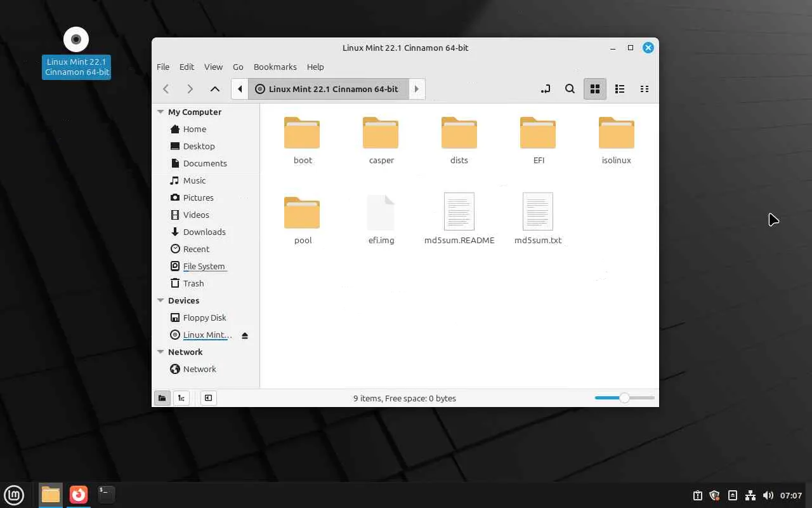Show the tree view in sidebar
The width and height of the screenshot is (812, 508).
coord(181,398)
